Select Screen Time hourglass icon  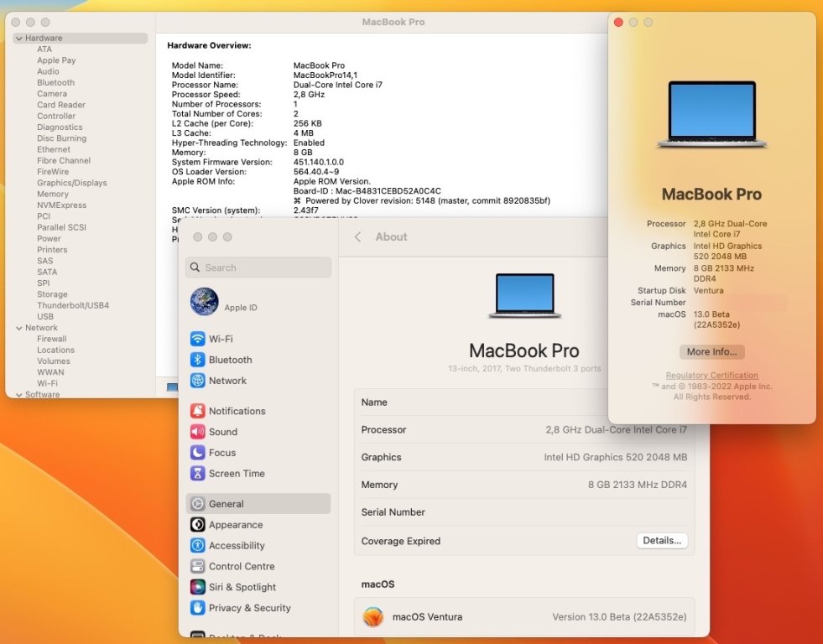pyautogui.click(x=197, y=474)
